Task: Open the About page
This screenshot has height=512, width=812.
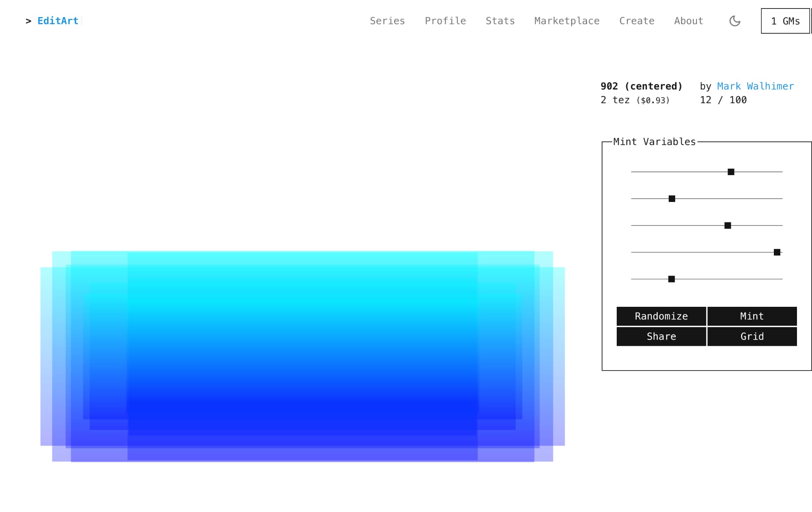Action: pos(688,21)
